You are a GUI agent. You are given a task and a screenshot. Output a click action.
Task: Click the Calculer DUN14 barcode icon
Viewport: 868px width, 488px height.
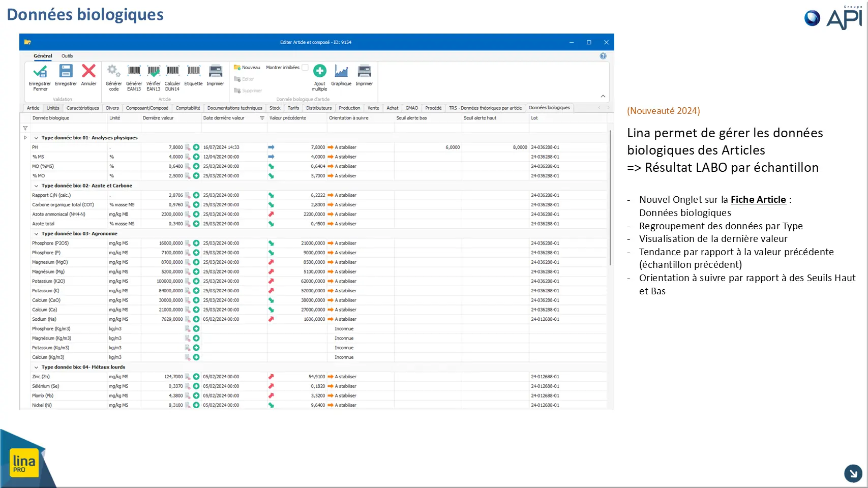(172, 71)
